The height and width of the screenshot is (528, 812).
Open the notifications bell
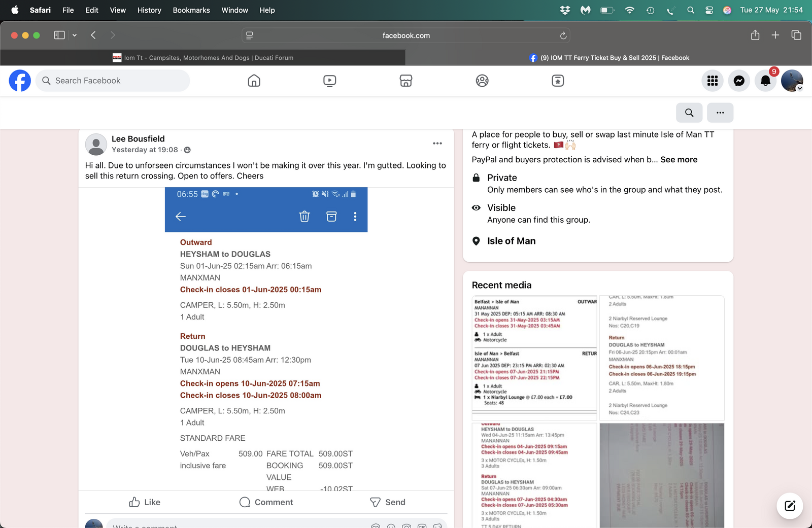point(765,81)
